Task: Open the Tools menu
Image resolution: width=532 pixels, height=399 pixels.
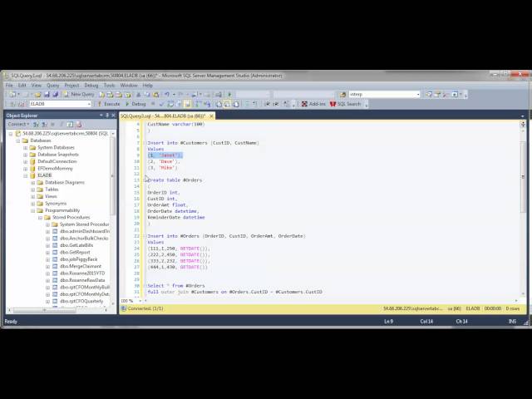Action: pyautogui.click(x=109, y=85)
